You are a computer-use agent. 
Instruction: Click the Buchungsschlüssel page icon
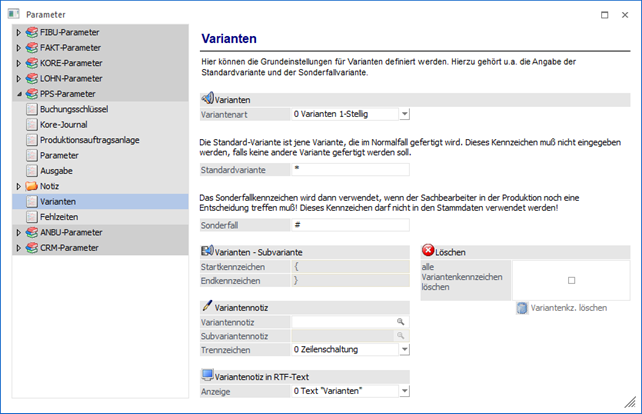coord(33,108)
